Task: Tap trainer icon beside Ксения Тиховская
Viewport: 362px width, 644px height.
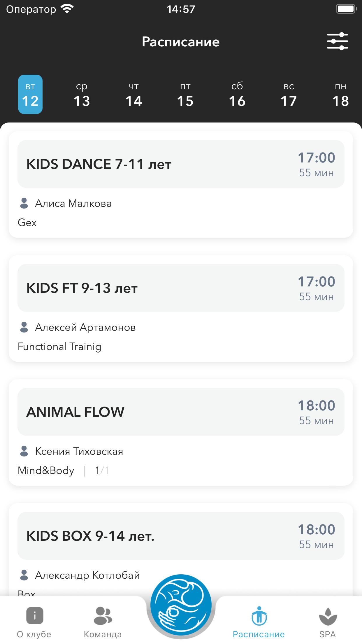Action: coord(24,451)
